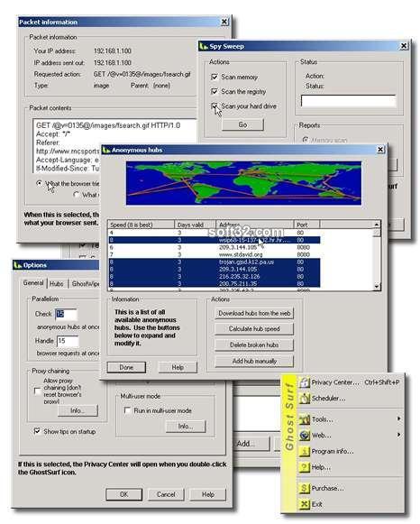
Task: Click Download hubs from the web
Action: (254, 313)
